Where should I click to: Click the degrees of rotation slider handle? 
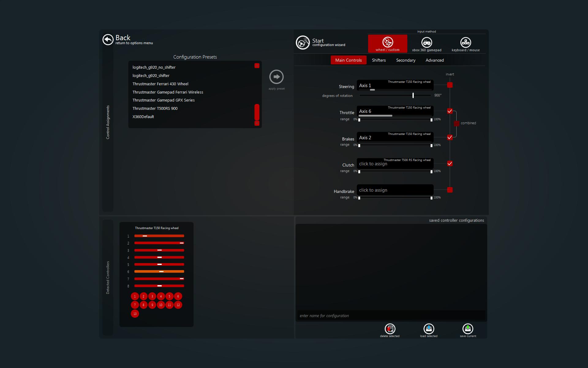click(x=413, y=95)
